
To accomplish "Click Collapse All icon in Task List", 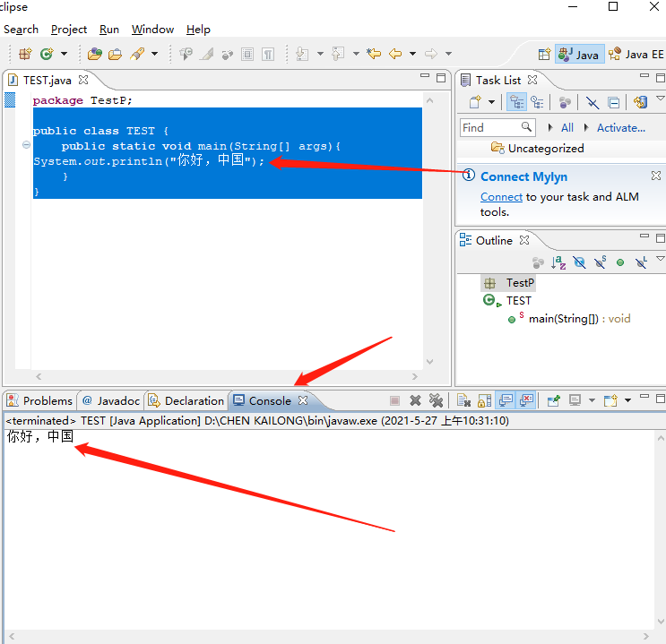I will click(x=614, y=102).
